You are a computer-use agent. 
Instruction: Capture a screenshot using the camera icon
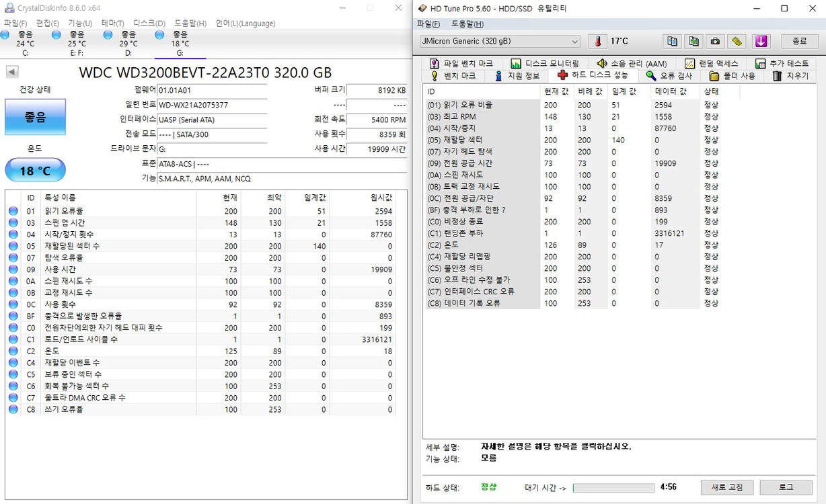tap(715, 41)
